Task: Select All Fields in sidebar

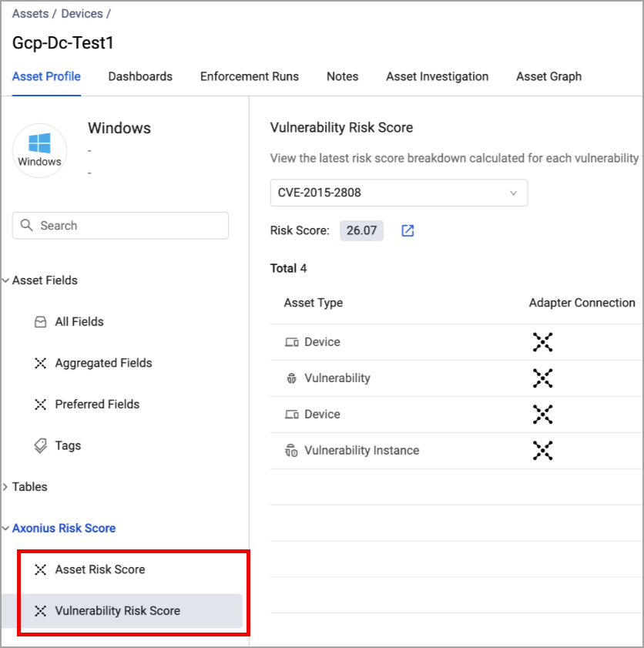Action: click(79, 321)
